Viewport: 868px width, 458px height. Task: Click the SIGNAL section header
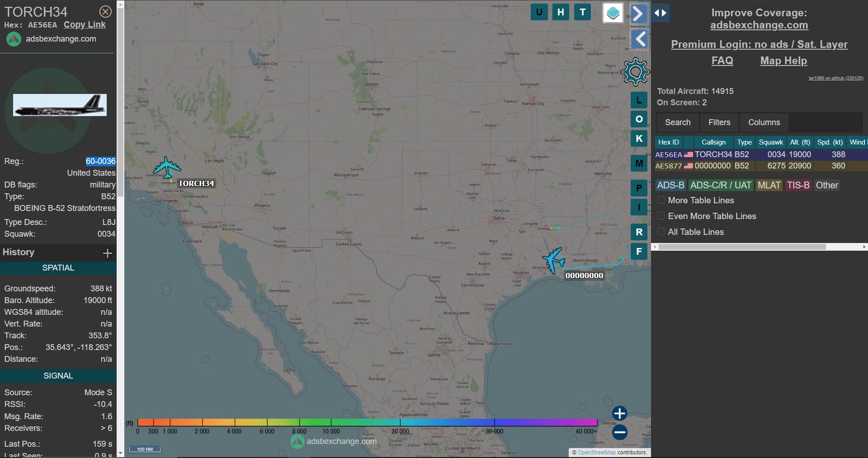click(58, 376)
